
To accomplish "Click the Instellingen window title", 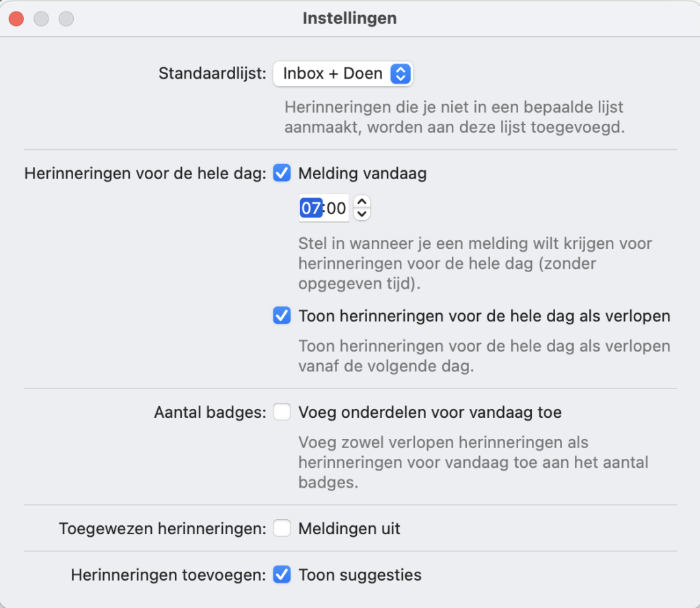I will [x=349, y=18].
